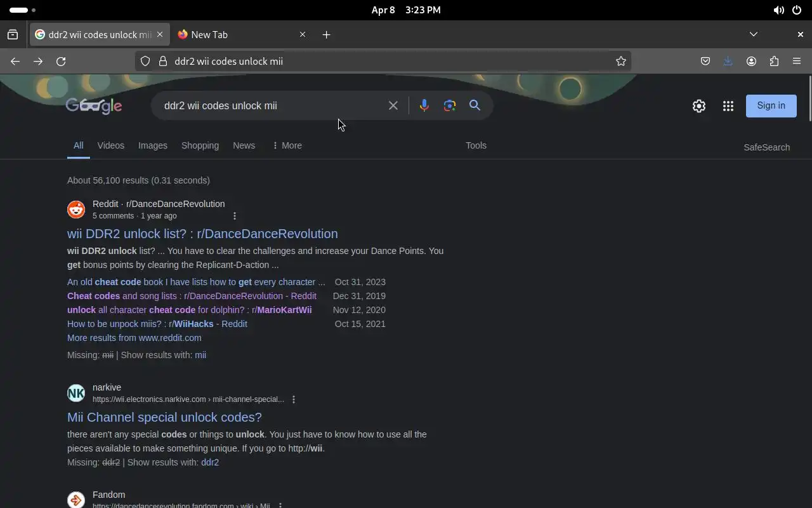List all tabs dropdown arrow
This screenshot has height=508, width=812.
(x=754, y=34)
